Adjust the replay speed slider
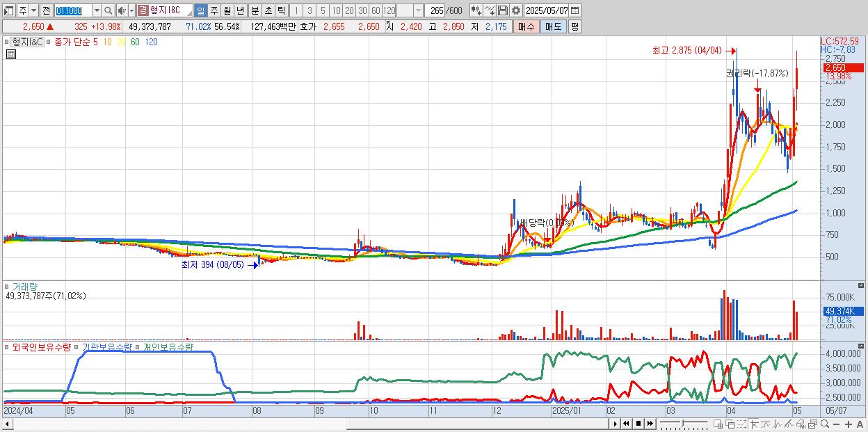 tap(684, 424)
